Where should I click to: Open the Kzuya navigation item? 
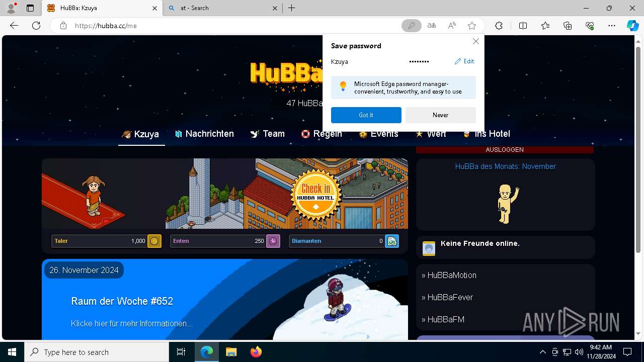point(141,134)
